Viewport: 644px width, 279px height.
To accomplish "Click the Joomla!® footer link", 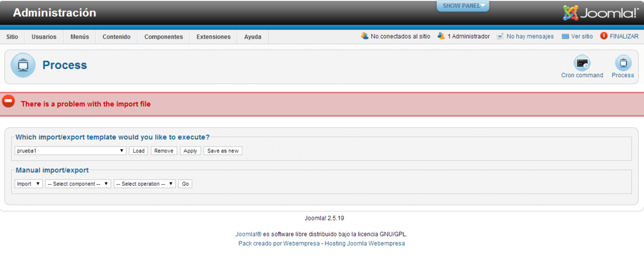I will (248, 235).
